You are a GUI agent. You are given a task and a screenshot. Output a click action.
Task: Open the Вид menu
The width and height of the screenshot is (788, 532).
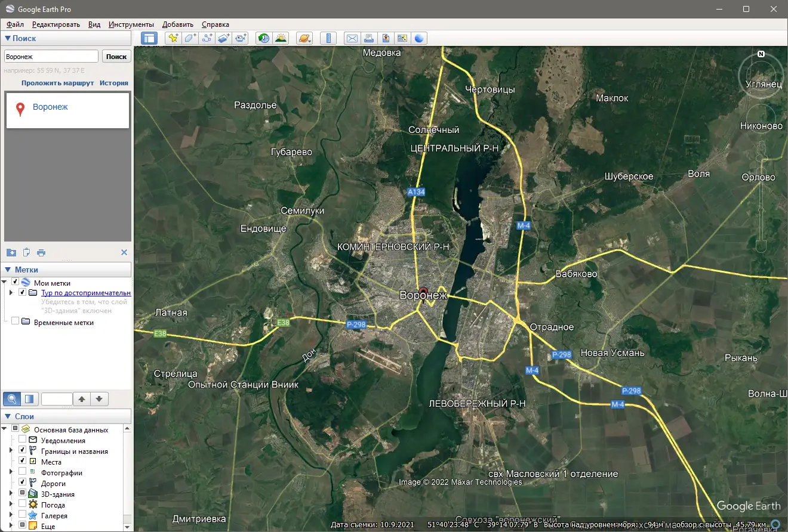coord(94,24)
